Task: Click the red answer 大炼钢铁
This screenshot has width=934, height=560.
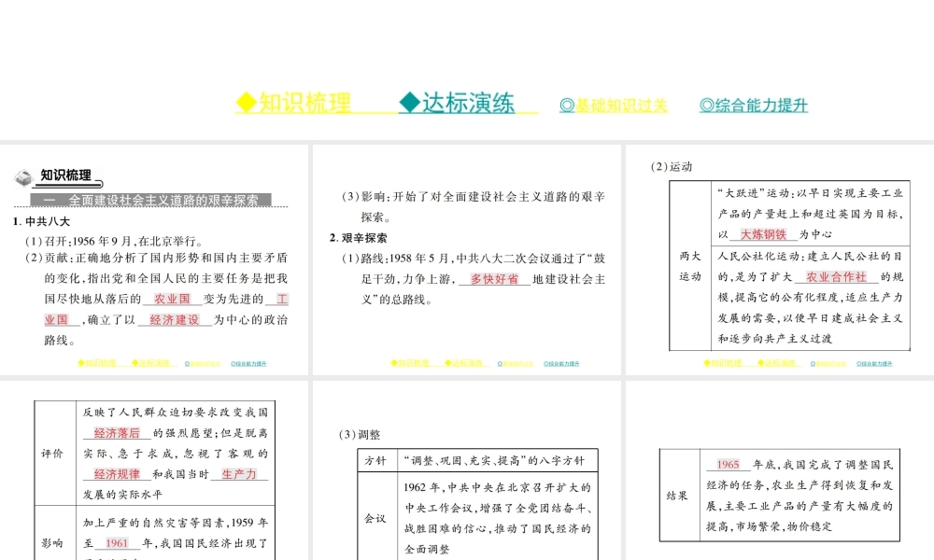Action: (763, 234)
